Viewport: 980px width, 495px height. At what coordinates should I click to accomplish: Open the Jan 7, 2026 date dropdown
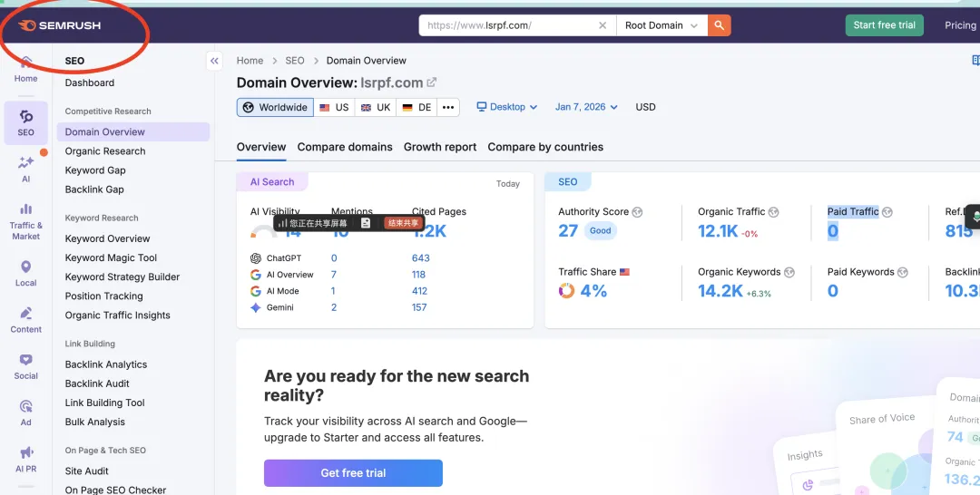586,107
